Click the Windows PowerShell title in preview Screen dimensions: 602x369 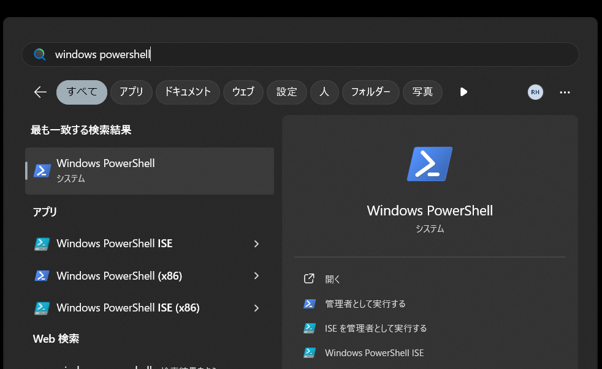pyautogui.click(x=430, y=211)
